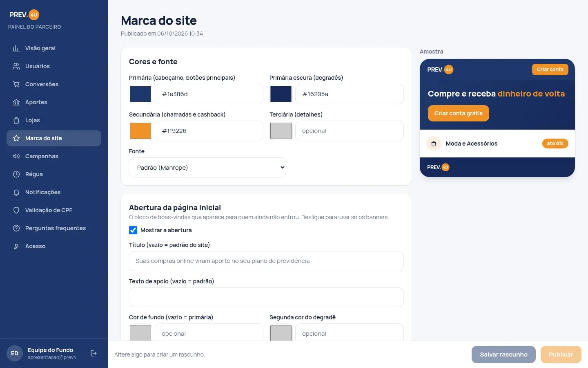Click the Marca do site star icon
The image size is (588, 368).
point(16,138)
